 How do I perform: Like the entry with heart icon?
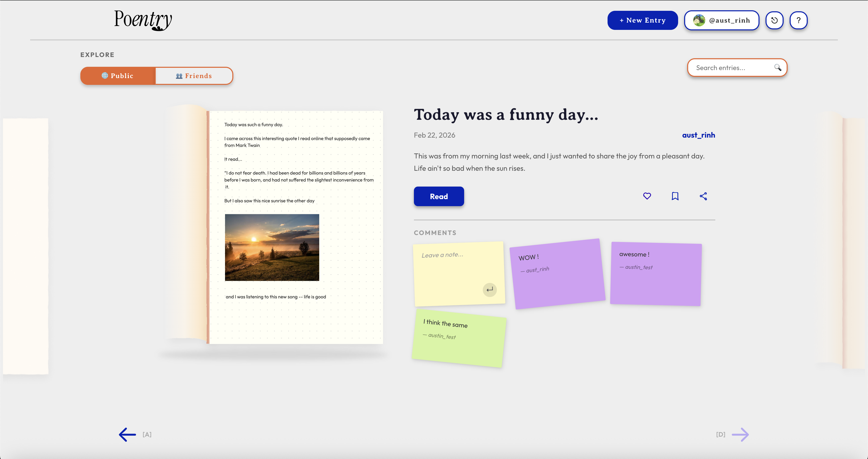coord(647,196)
